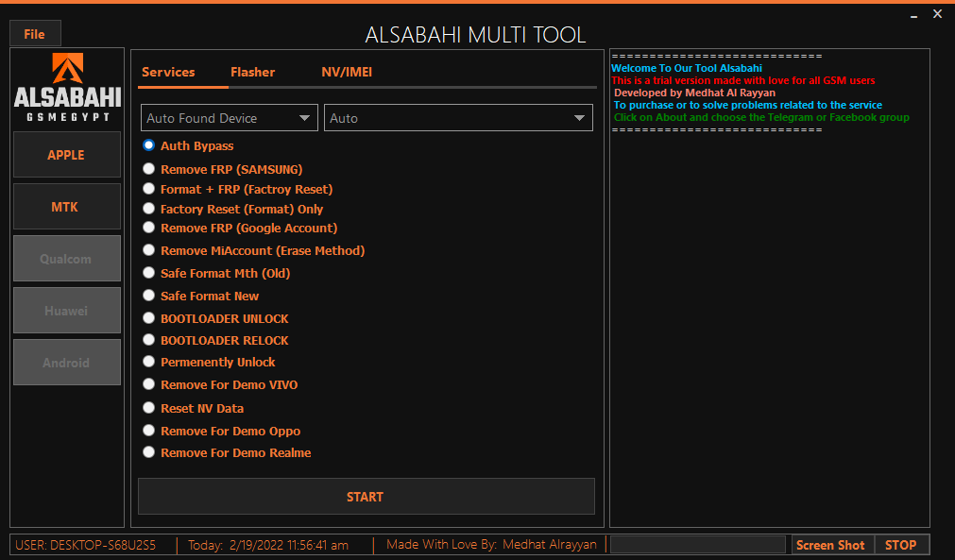
Task: Click the STOP control in the status bar
Action: 901,544
